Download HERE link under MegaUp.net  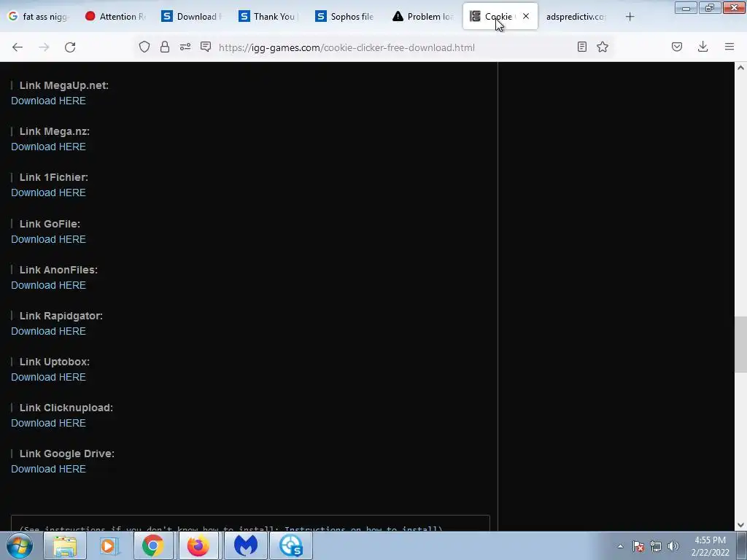click(x=49, y=101)
